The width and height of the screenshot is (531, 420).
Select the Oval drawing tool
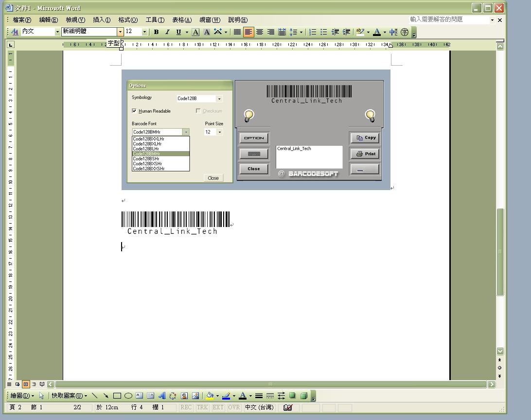[128, 396]
